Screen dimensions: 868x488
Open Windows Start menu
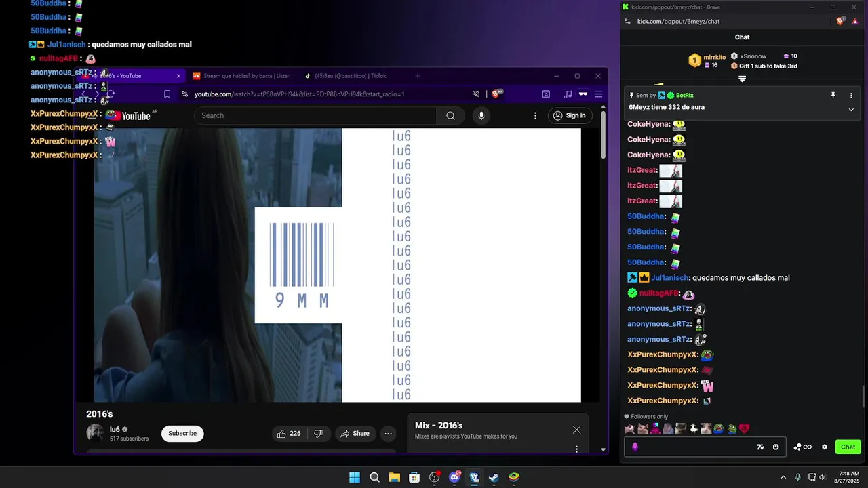[355, 477]
